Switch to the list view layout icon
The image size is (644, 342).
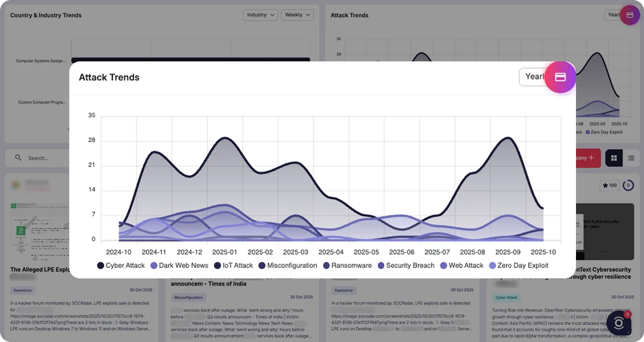coord(631,158)
